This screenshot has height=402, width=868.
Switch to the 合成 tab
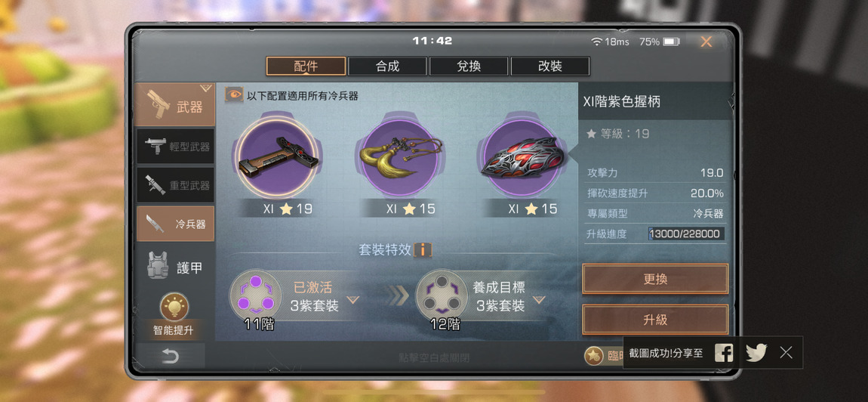pos(387,66)
